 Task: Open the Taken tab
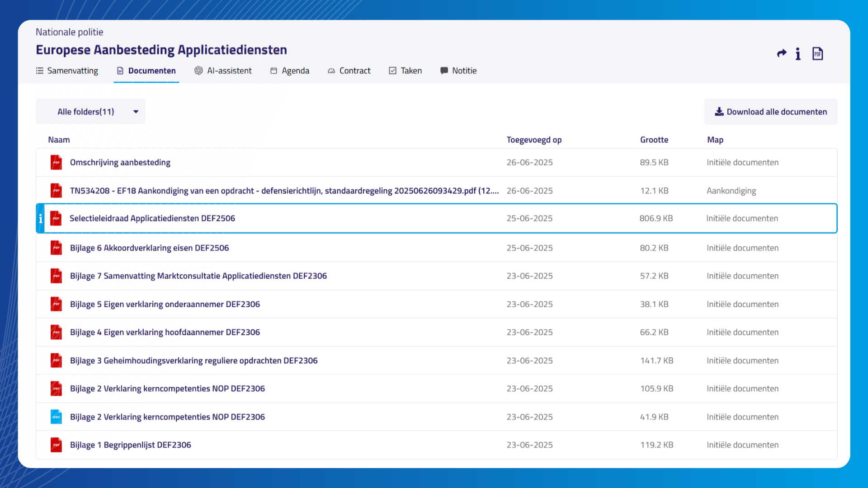[x=406, y=70]
